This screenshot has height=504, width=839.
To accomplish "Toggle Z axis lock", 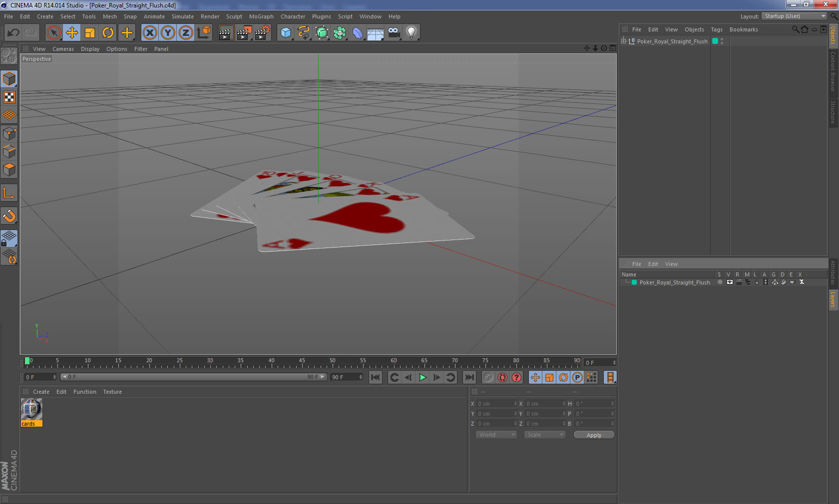I will pos(186,33).
